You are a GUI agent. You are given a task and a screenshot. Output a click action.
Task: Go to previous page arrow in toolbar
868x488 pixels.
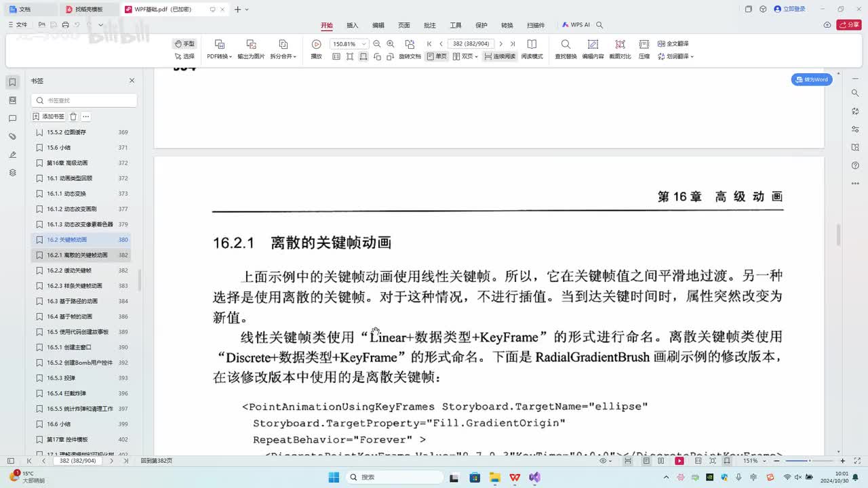click(441, 43)
